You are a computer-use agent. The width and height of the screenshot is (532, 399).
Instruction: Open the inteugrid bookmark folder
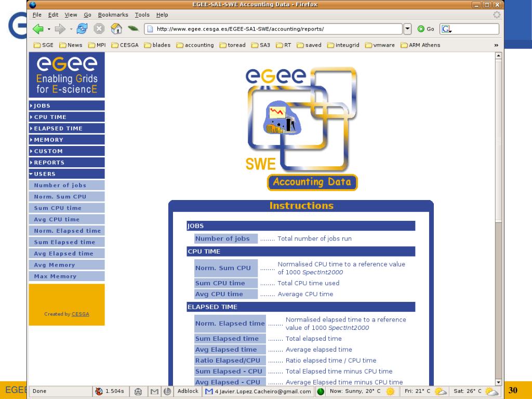click(343, 45)
